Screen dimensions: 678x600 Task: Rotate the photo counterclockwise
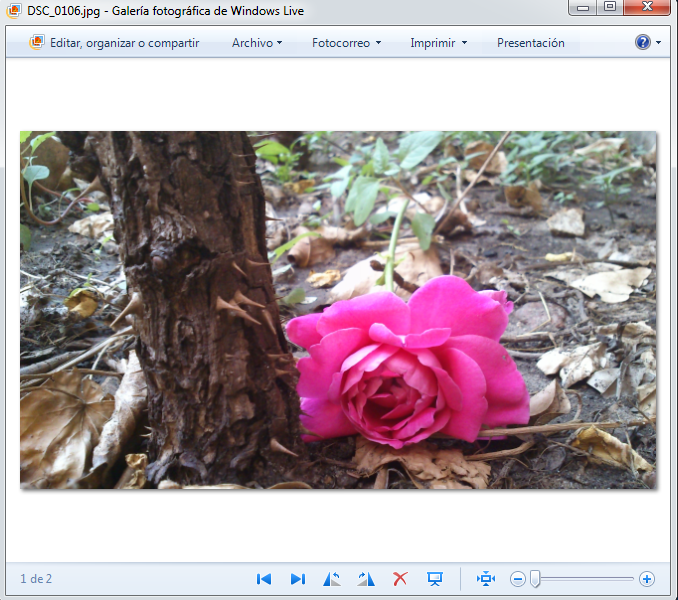coord(332,579)
